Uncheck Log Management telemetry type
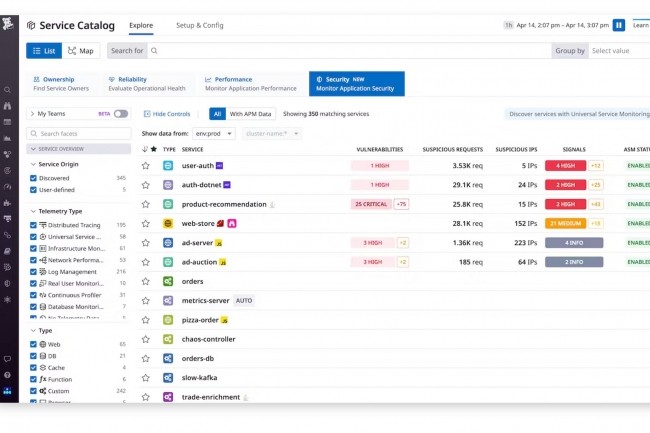The height and width of the screenshot is (433, 650). tap(33, 272)
